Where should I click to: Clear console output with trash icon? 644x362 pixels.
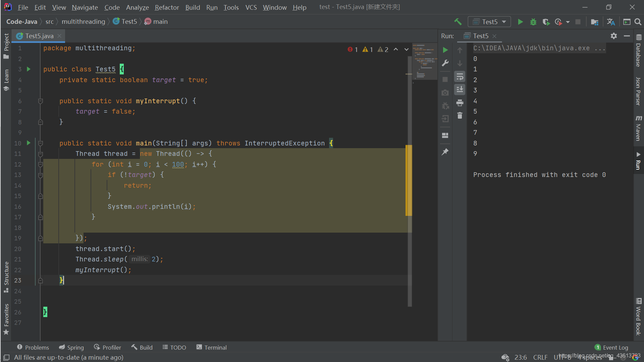click(460, 116)
